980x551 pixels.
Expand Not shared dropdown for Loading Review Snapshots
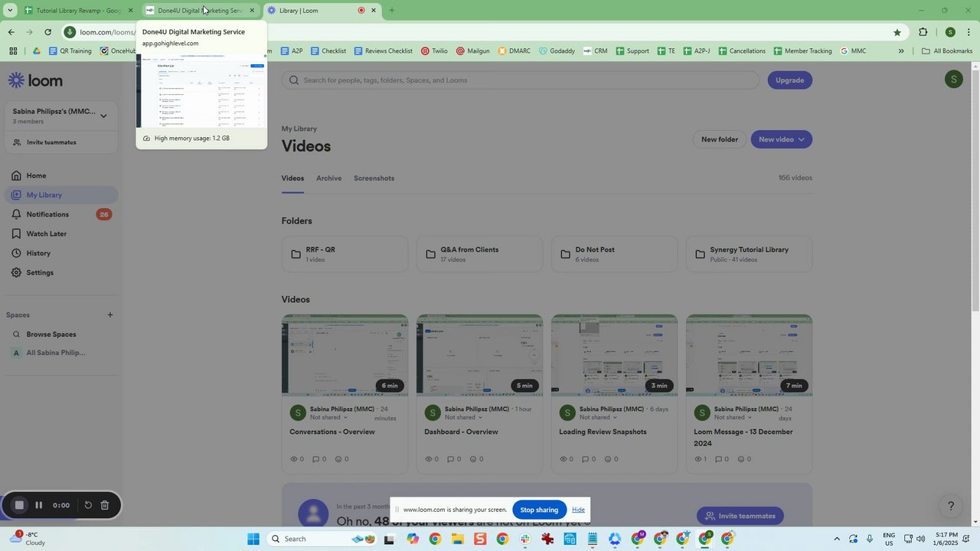599,418
